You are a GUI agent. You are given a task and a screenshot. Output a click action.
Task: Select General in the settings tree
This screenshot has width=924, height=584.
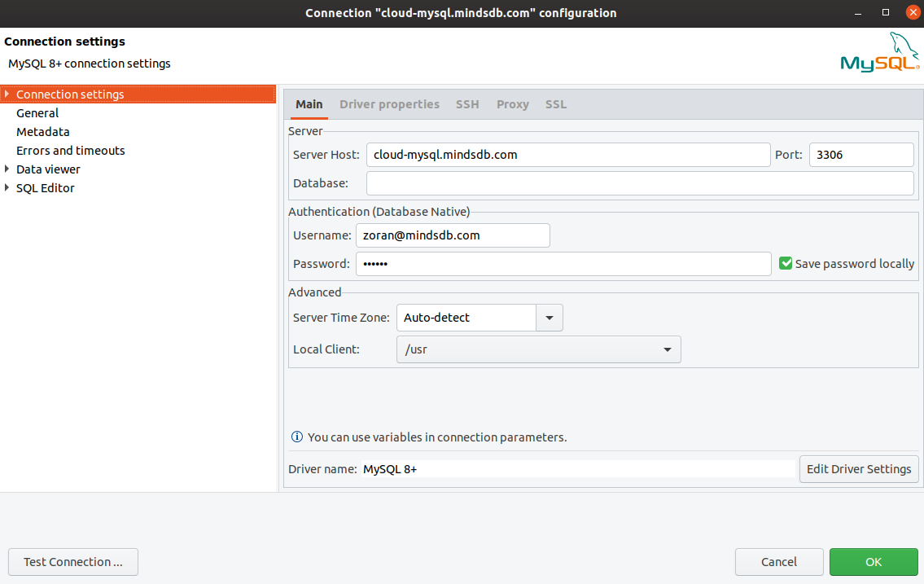37,112
